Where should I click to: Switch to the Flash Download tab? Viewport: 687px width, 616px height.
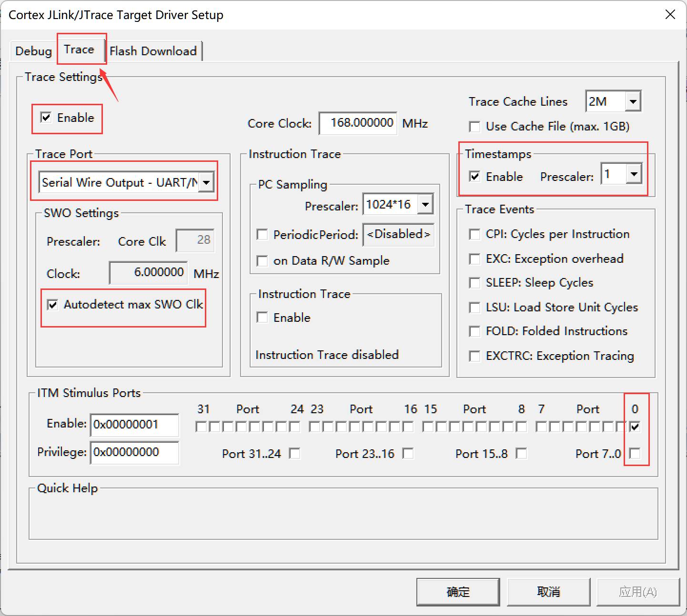153,51
